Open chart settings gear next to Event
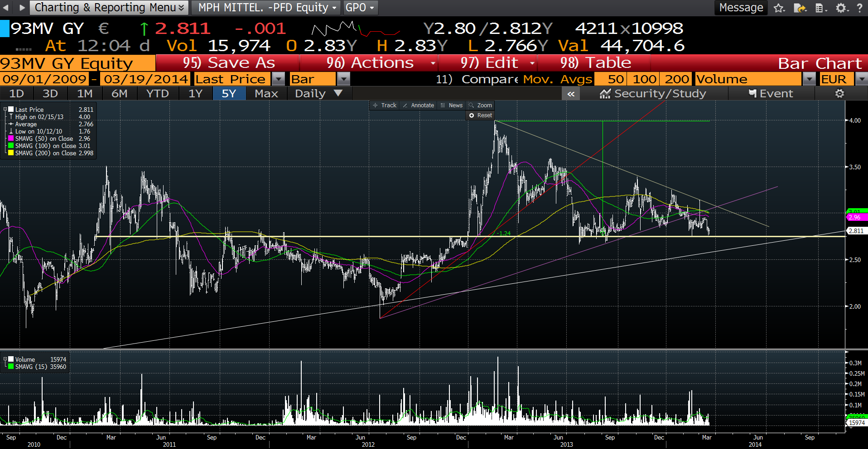The image size is (868, 449). coord(839,94)
